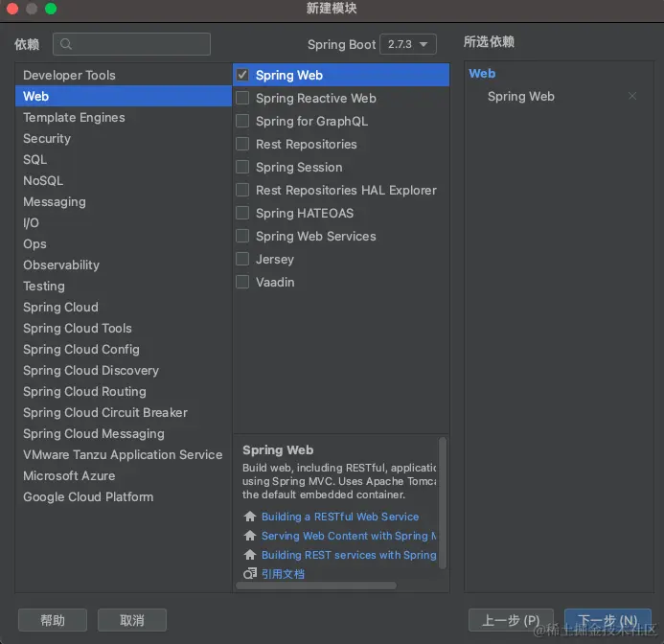The image size is (664, 644).
Task: Select Spring Cloud Messaging category
Action: tap(124, 434)
